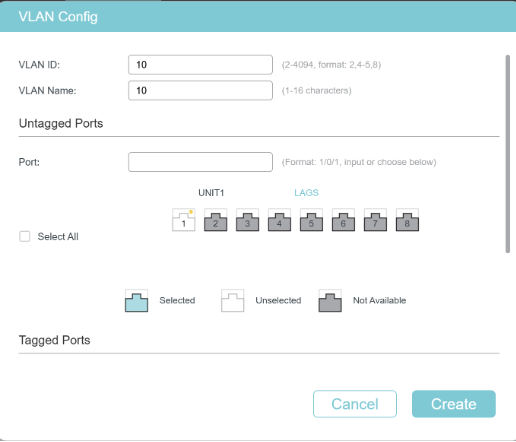Click the Not Available legend icon
This screenshot has width=516, height=442.
(x=330, y=301)
